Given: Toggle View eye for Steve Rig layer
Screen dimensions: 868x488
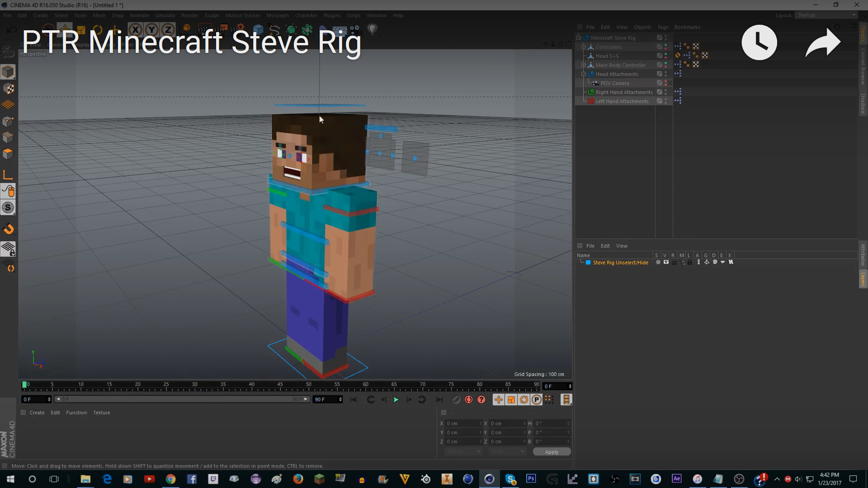Looking at the screenshot, I should point(666,262).
